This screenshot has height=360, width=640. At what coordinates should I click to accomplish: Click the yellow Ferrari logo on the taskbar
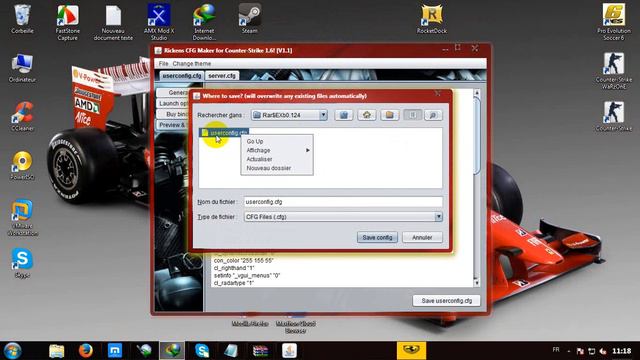[411, 351]
